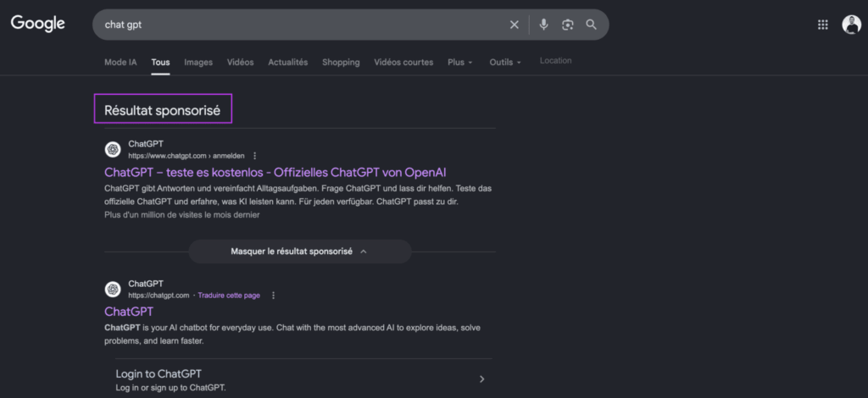Click the Google logo
868x398 pixels.
[x=37, y=24]
